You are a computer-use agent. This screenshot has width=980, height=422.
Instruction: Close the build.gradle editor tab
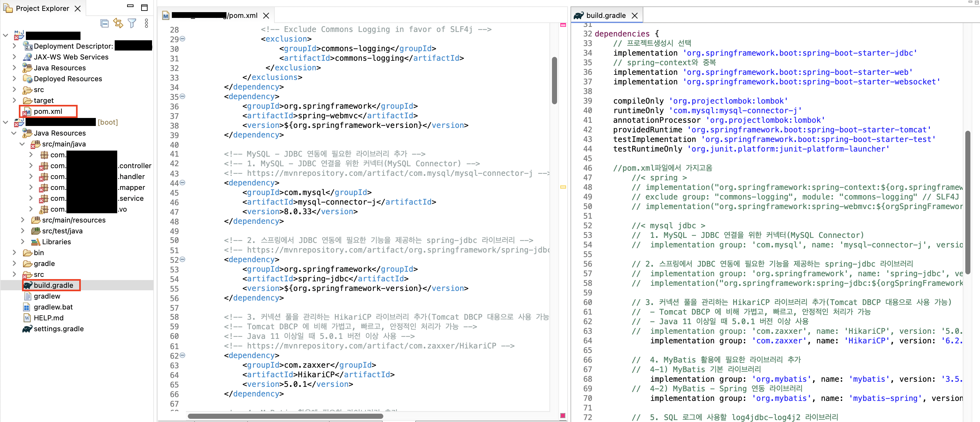coord(635,16)
